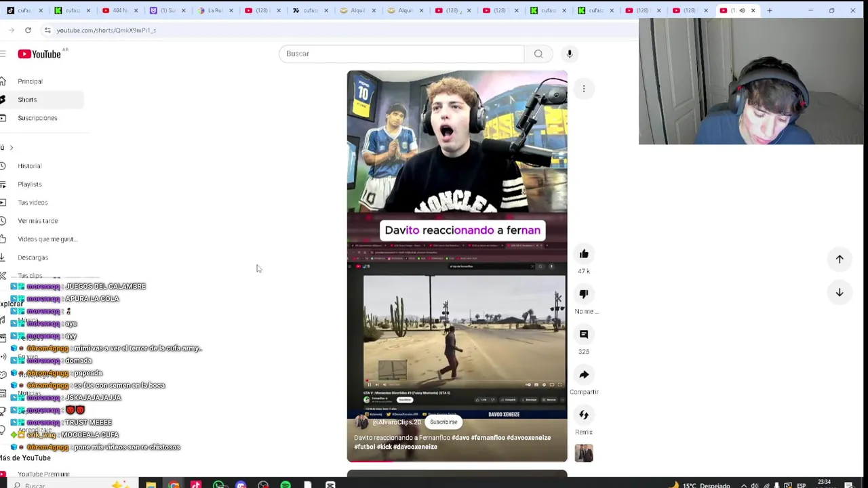
Task: Click the YouTube search box
Action: (x=401, y=54)
